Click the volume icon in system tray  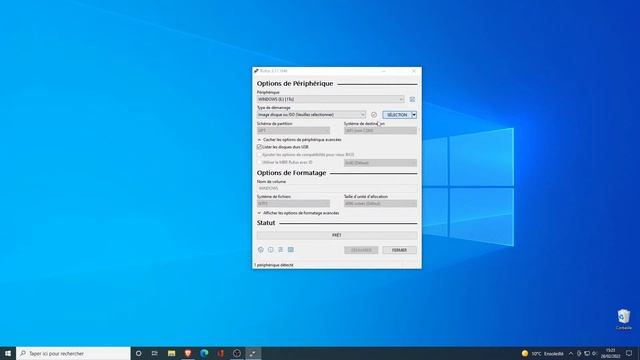[594, 353]
